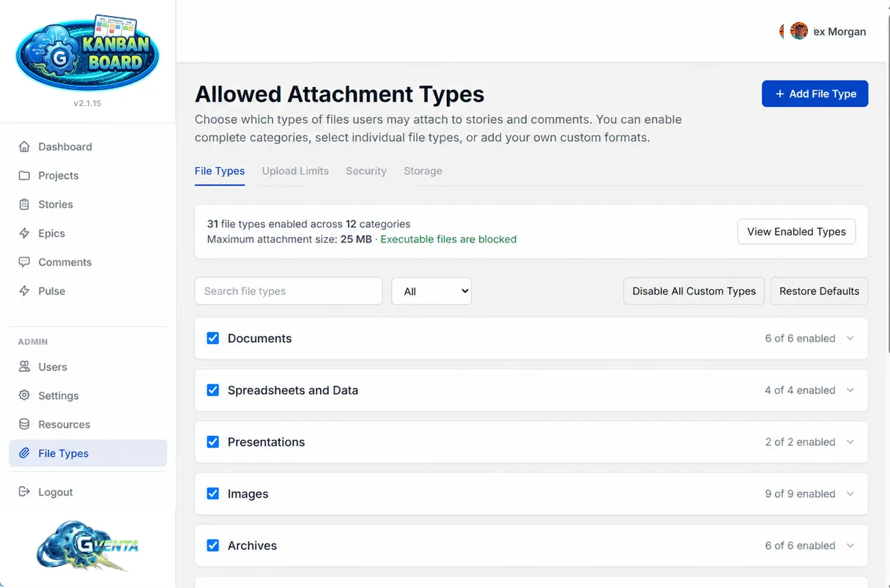Click the '4 of 4 enabled' Spreadsheets count
890x588 pixels.
coord(800,390)
